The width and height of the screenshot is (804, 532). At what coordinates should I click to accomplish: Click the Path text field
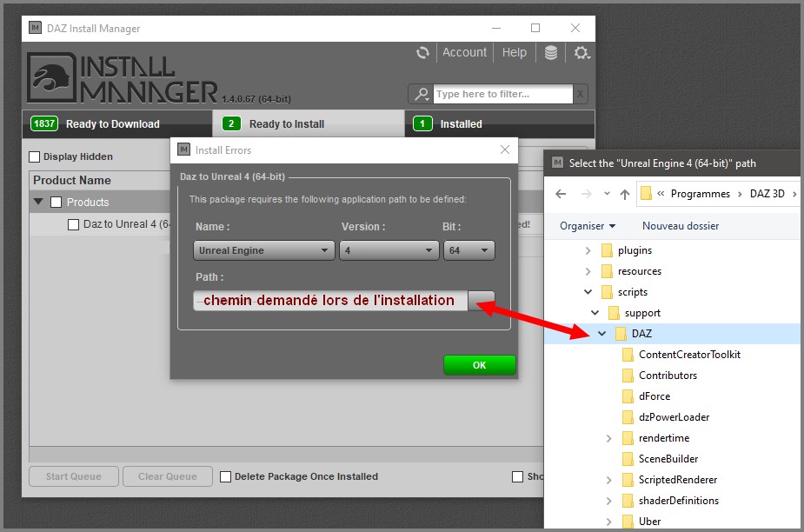[x=330, y=300]
